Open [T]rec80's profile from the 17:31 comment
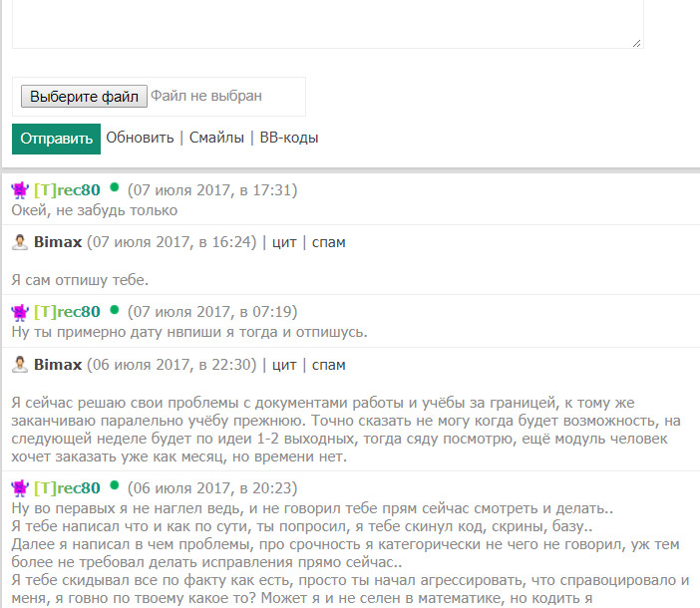This screenshot has width=700, height=608. pos(67,189)
